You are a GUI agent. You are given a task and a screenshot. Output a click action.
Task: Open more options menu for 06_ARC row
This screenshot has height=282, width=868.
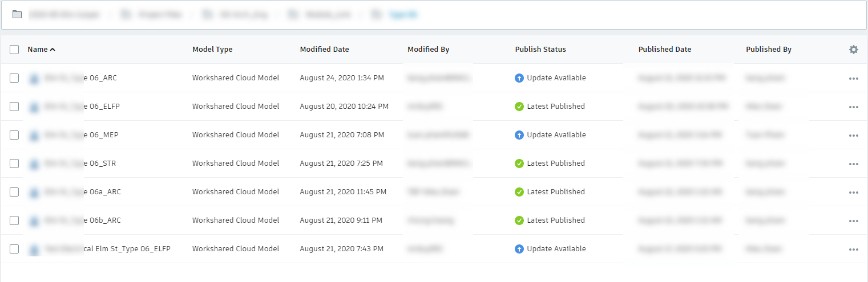853,79
